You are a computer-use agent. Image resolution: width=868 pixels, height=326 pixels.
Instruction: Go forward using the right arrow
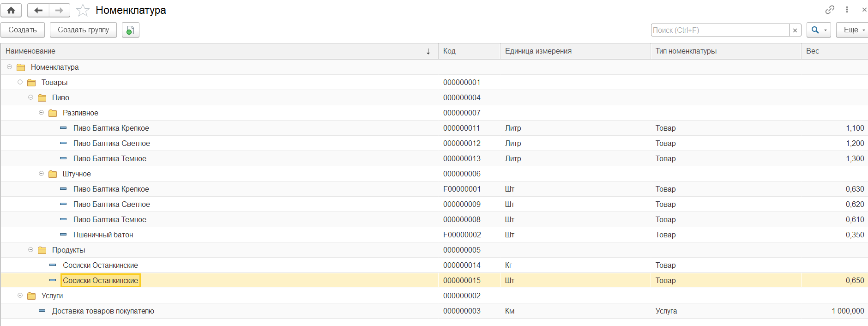(x=59, y=10)
